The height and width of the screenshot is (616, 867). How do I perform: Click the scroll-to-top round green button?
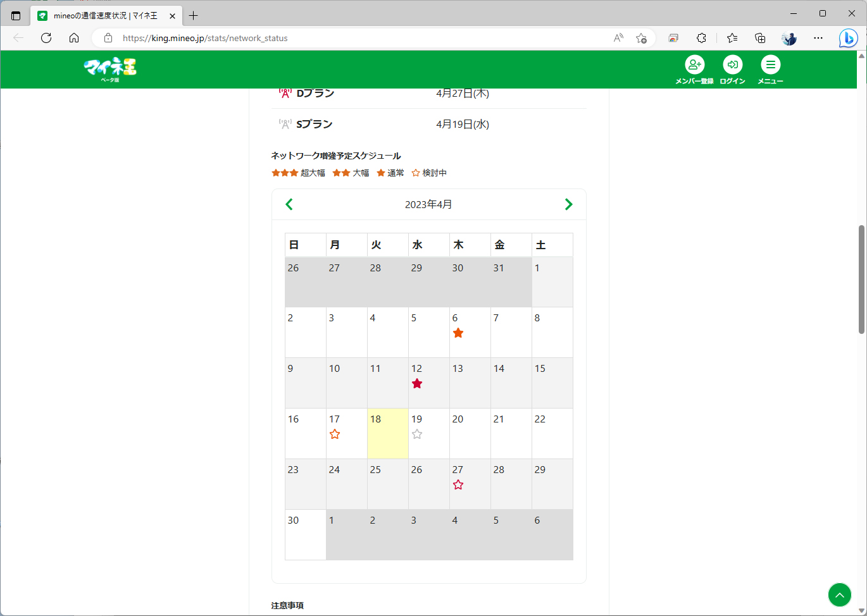[x=840, y=595]
